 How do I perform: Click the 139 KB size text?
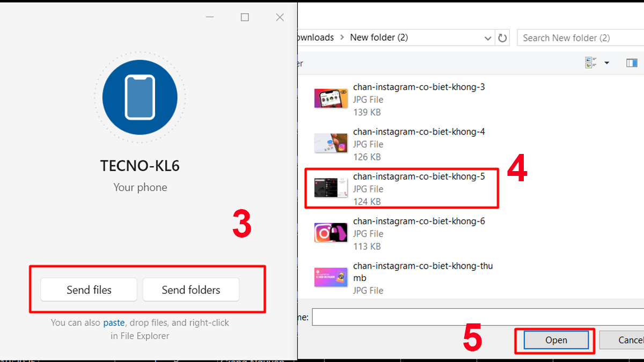[367, 112]
